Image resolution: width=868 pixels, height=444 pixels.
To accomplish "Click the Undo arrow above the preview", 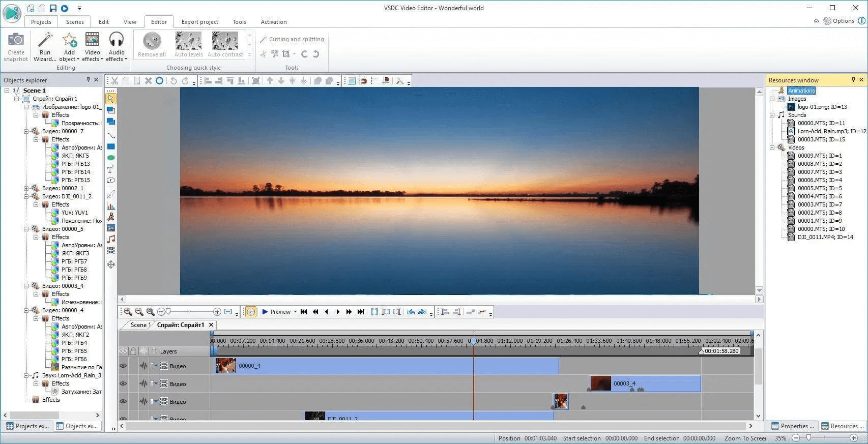I will coord(173,81).
